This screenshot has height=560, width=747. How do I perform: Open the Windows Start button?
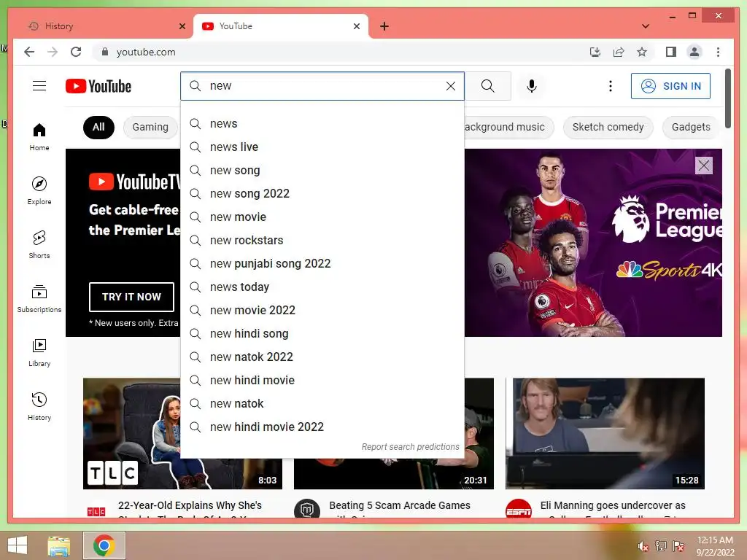click(x=18, y=545)
